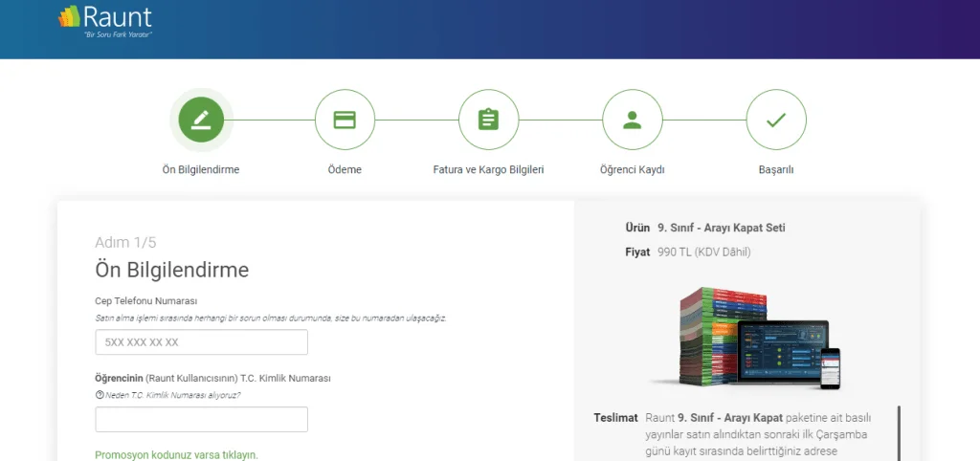Image resolution: width=980 pixels, height=461 pixels.
Task: Select the checkmark icon for Başarılı step
Action: point(775,120)
